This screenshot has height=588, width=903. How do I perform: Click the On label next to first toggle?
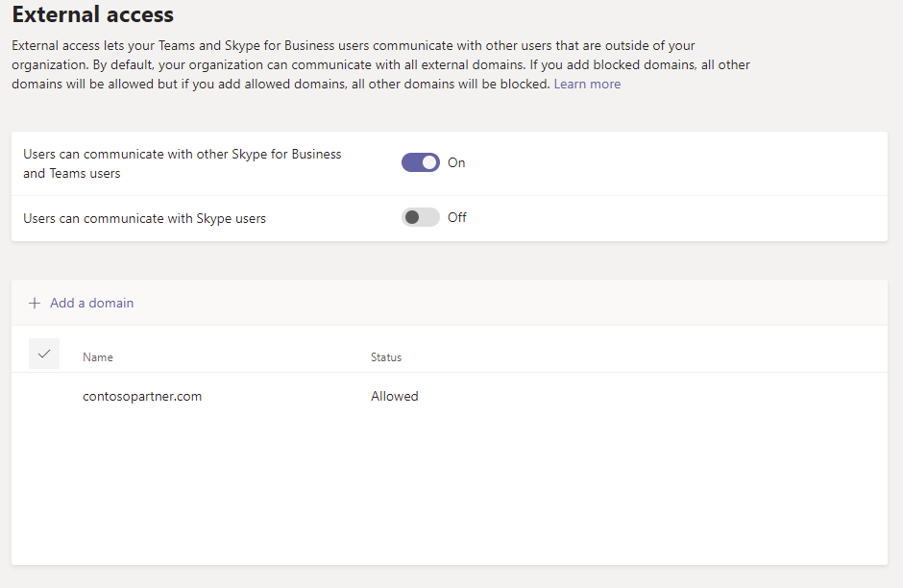[456, 163]
